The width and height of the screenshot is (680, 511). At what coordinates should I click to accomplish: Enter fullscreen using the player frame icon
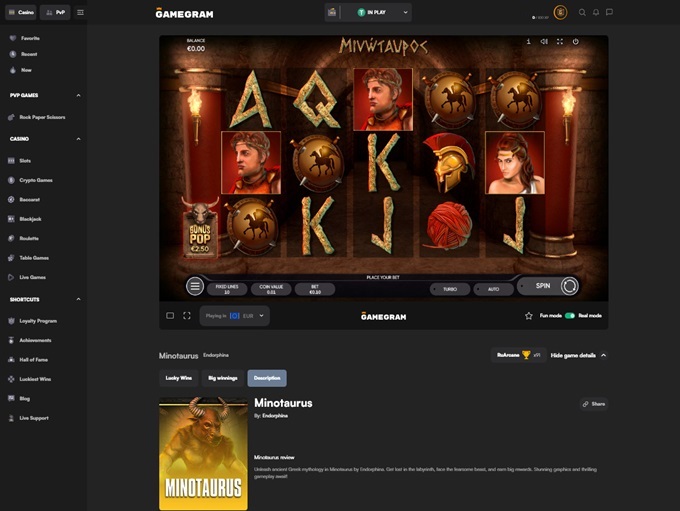[187, 316]
